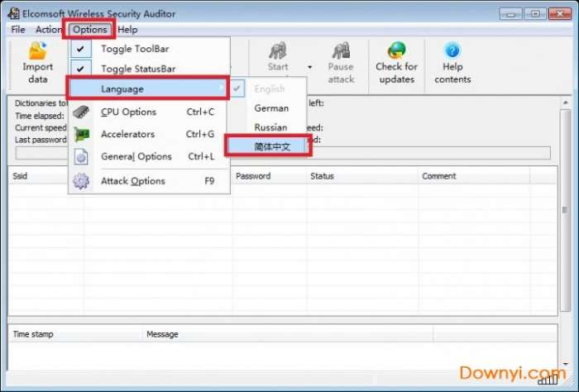Open the Action menu
This screenshot has height=392, width=579.
click(48, 30)
